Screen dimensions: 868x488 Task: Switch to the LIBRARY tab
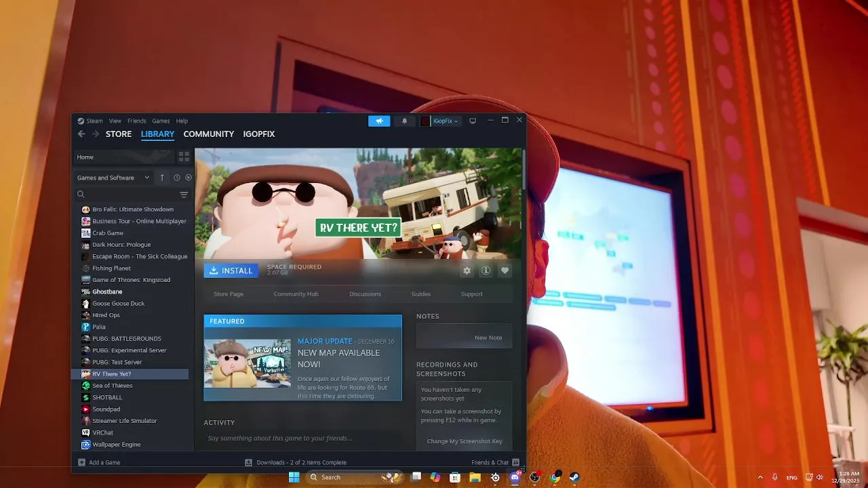click(x=157, y=134)
